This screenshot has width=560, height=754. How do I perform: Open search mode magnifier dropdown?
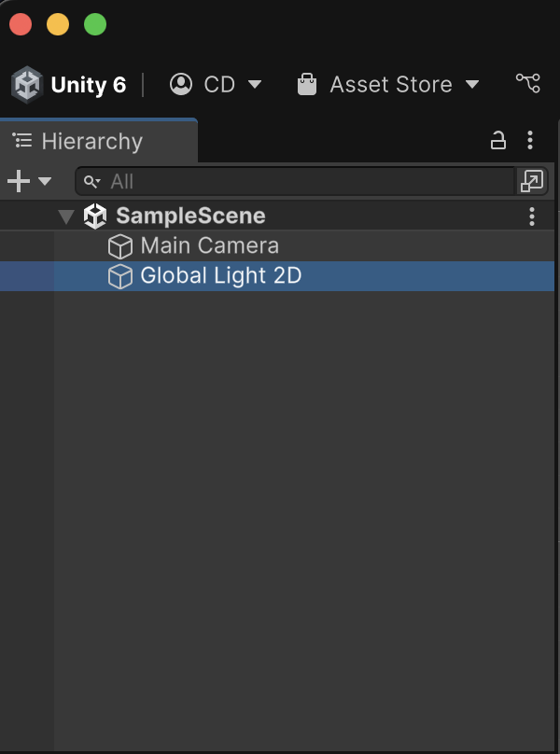tap(91, 182)
